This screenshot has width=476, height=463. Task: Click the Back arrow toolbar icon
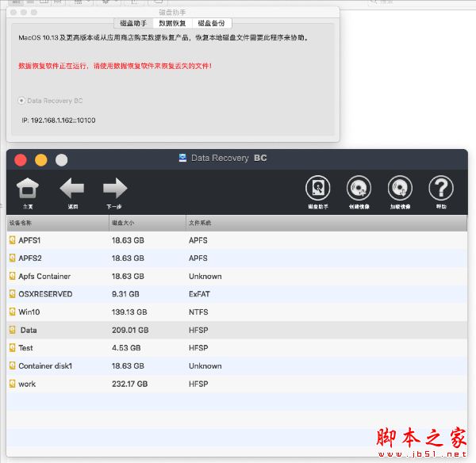point(72,188)
